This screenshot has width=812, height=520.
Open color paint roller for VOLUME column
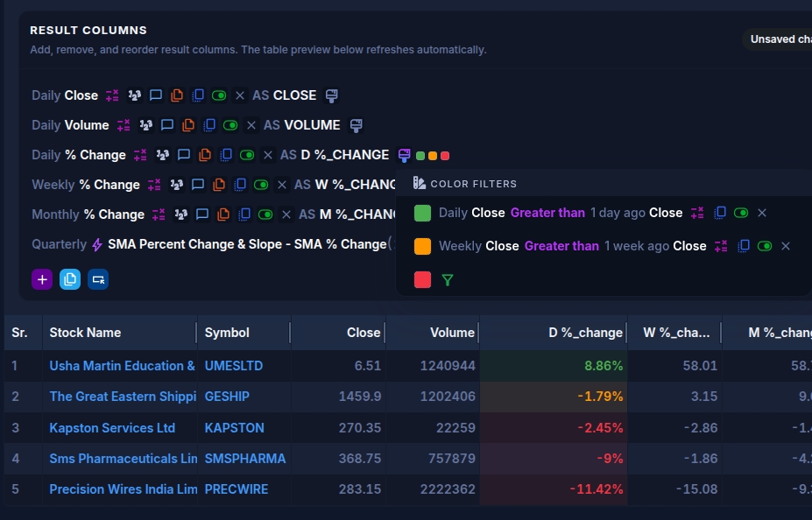357,125
